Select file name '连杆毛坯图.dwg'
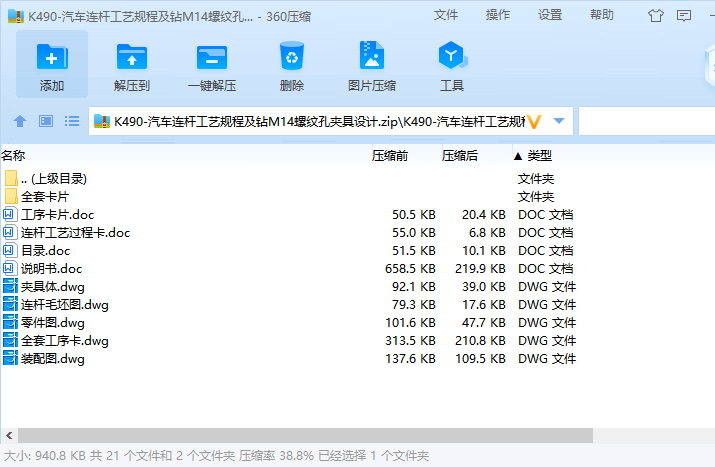Image resolution: width=715 pixels, height=467 pixels. [65, 305]
